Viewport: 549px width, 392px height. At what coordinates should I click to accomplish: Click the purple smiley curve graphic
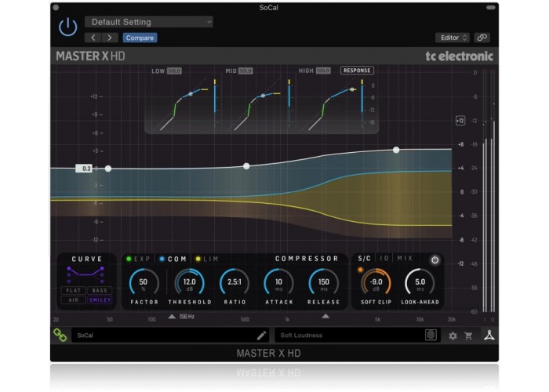coord(85,274)
